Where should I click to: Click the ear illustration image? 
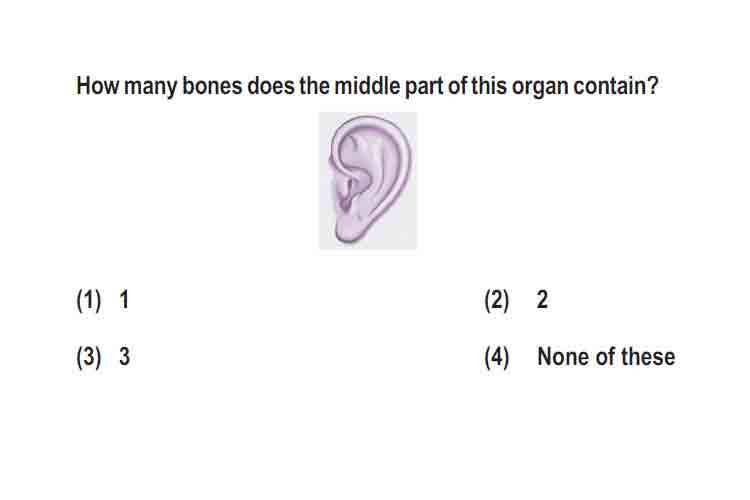368,180
